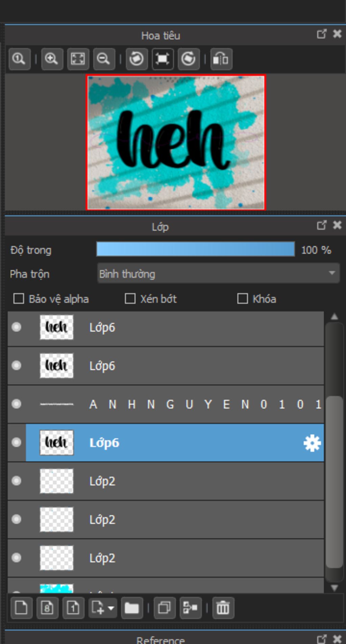The width and height of the screenshot is (346, 644).
Task: Rotate the canvas view left
Action: coord(137,59)
